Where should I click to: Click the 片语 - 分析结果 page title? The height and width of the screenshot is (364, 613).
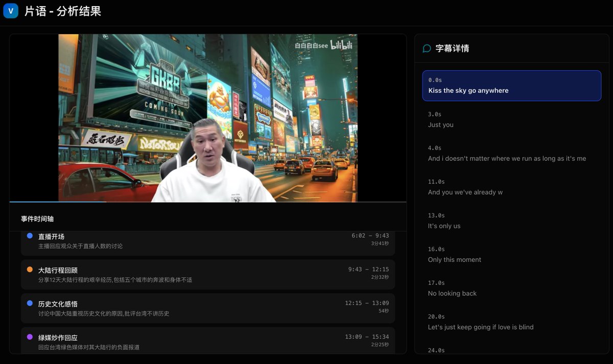63,11
